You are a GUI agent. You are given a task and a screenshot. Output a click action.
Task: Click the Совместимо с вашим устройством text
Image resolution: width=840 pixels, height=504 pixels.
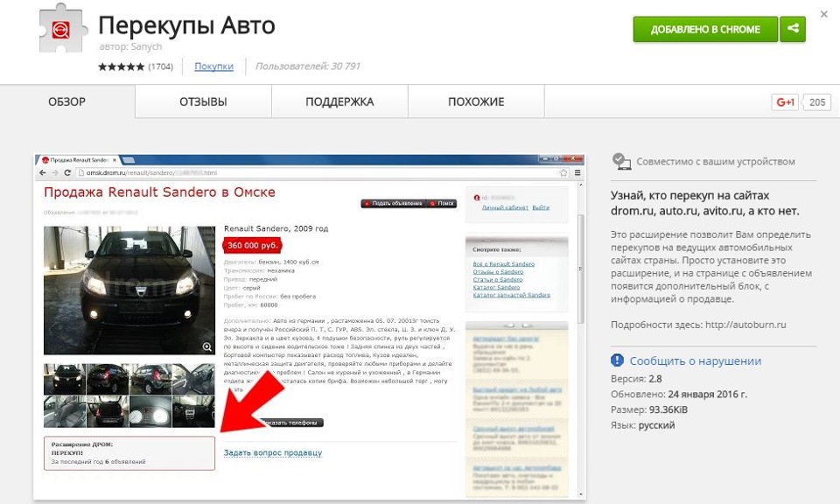click(716, 162)
